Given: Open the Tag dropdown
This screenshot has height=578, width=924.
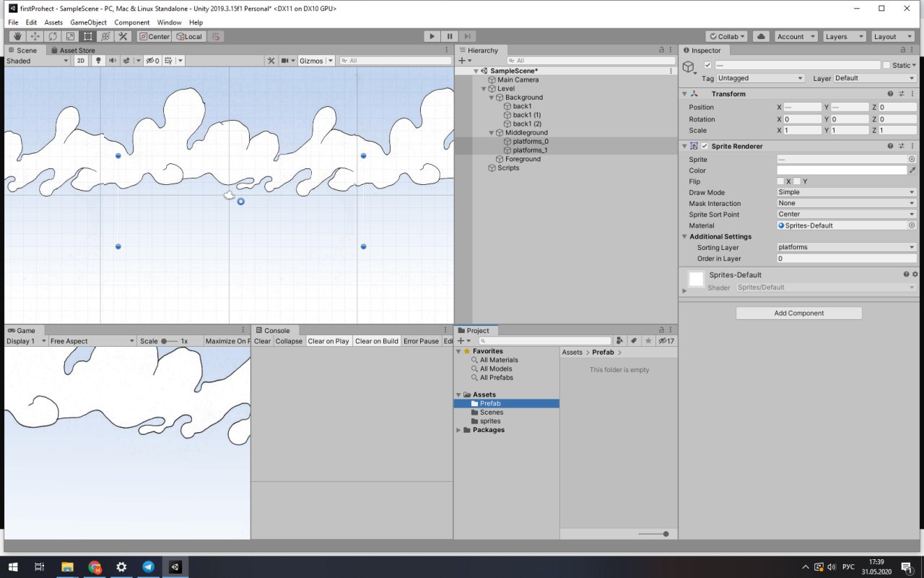Looking at the screenshot, I should click(761, 78).
